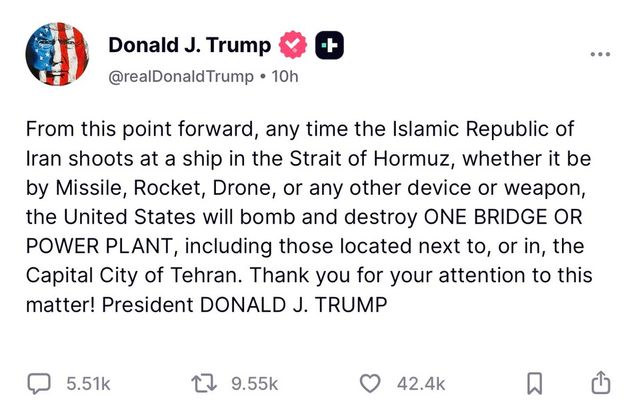Image resolution: width=640 pixels, height=415 pixels.
Task: View the 42.4k likes count
Action: 421,384
